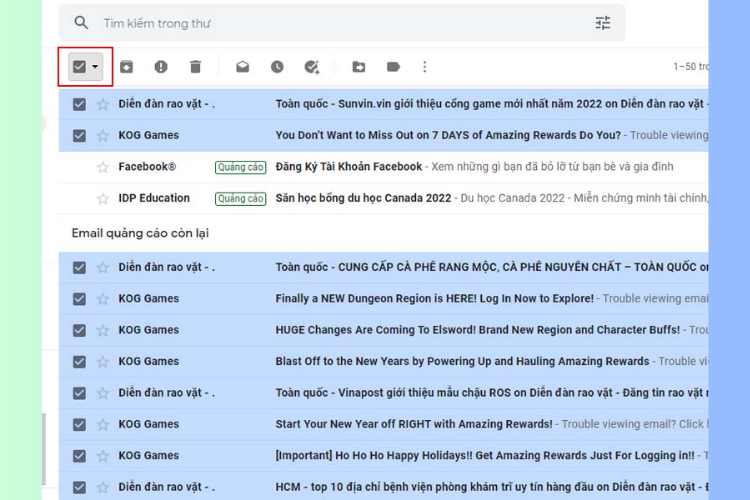Screen dimensions: 750x500
Task: Open the IDP Education scholarship ad email
Action: [x=363, y=198]
